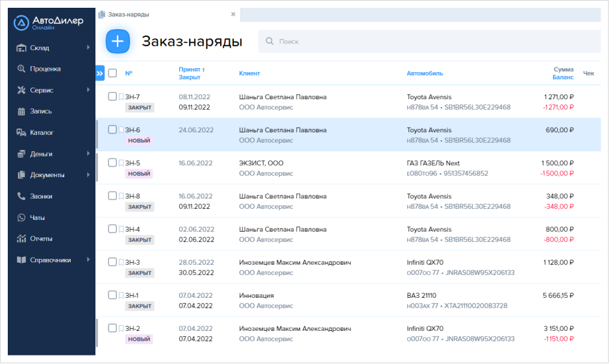Select the Инновация client cell

[256, 295]
